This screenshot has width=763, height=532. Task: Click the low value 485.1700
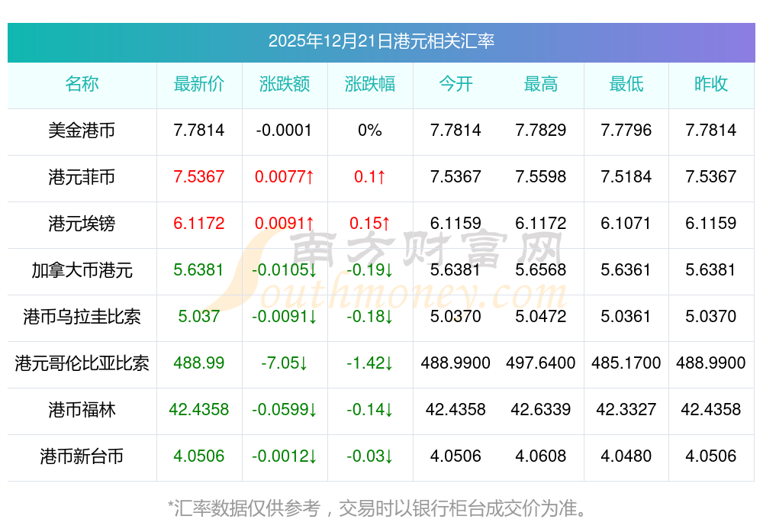[x=626, y=363]
